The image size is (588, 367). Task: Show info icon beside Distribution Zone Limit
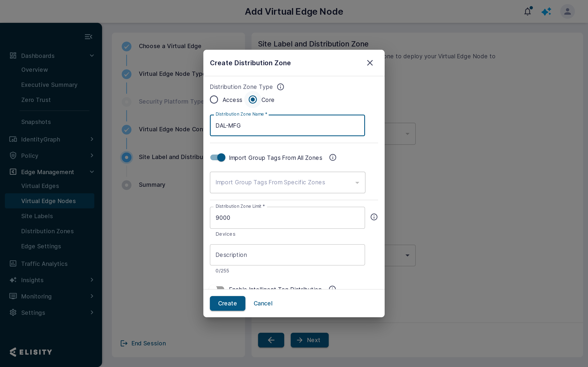coord(374,217)
